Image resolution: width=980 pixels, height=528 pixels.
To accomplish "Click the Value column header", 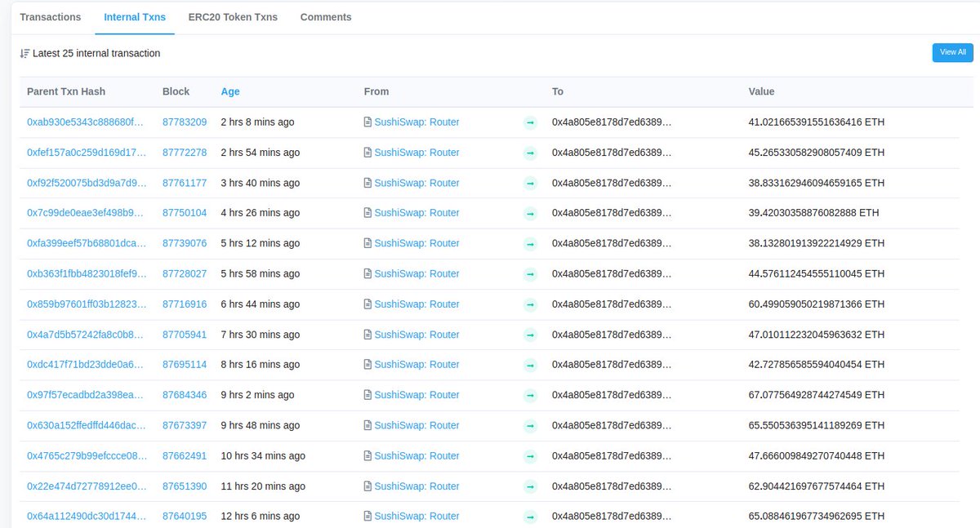I will [761, 91].
